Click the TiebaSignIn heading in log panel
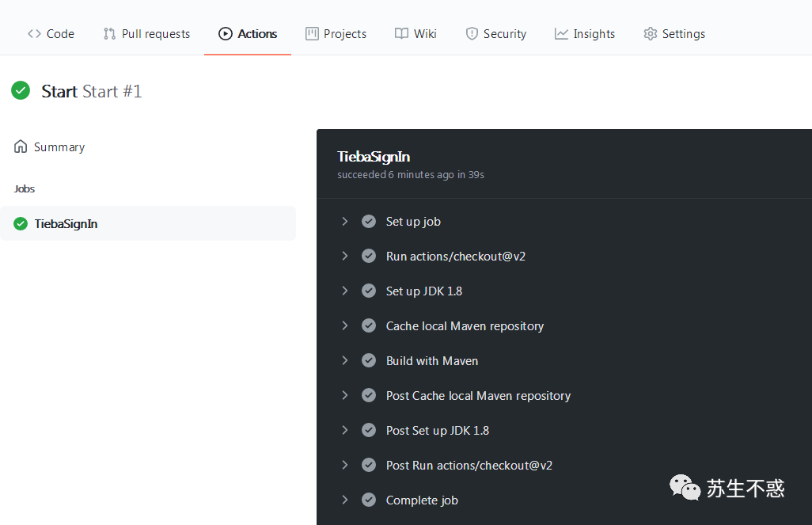The height and width of the screenshot is (525, 812). (x=374, y=157)
